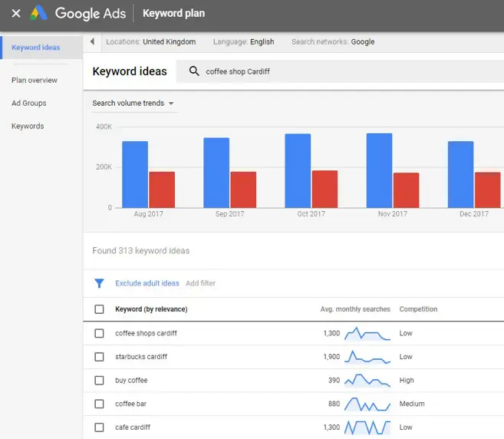Click Add filter
504x439 pixels.
tap(200, 283)
